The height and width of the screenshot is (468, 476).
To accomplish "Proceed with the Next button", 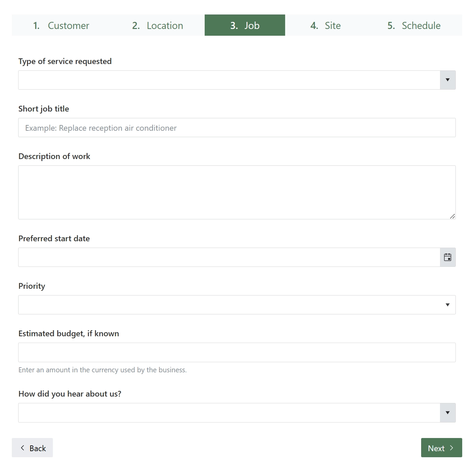I will 441,448.
